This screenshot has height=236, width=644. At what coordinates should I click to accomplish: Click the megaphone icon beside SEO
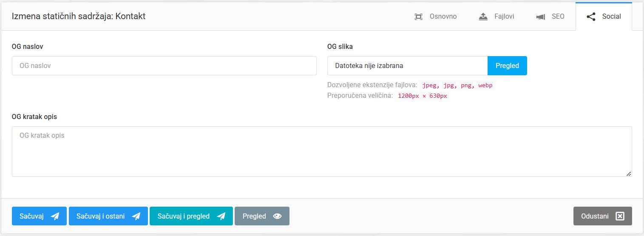(x=541, y=17)
